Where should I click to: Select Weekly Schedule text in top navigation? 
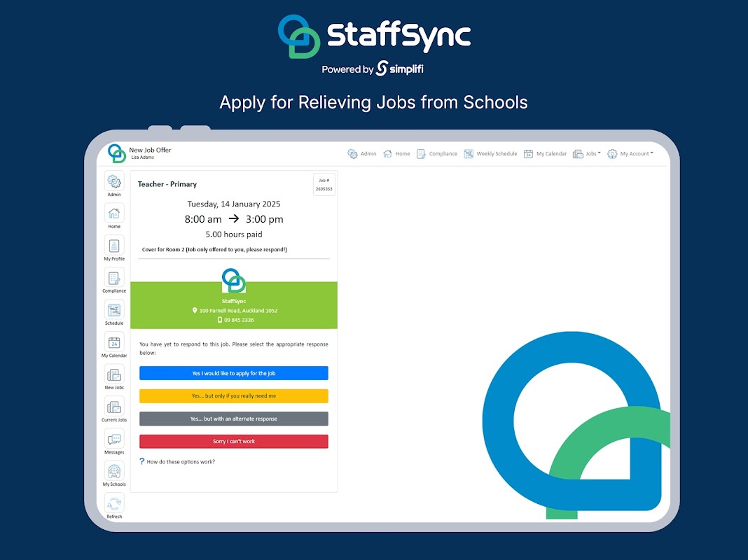tap(497, 154)
